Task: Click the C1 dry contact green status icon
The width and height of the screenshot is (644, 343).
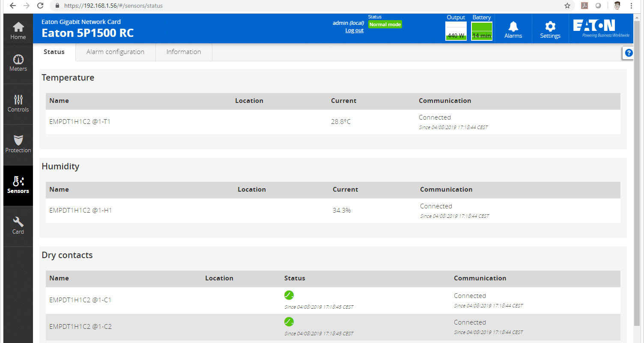Action: tap(289, 295)
